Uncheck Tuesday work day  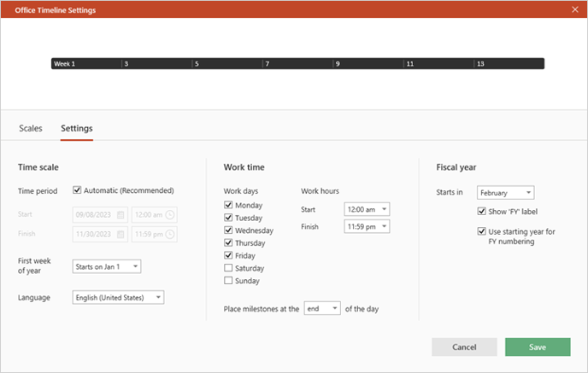click(x=228, y=218)
